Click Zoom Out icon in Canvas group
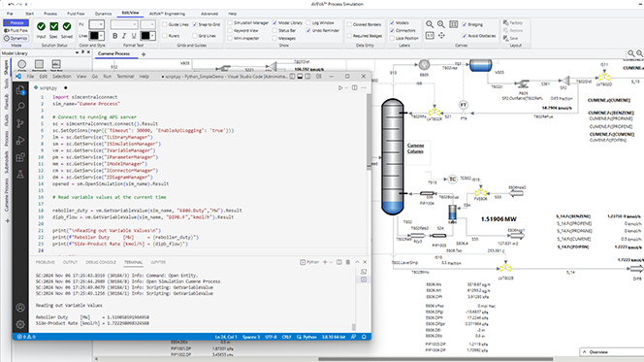 [x=441, y=24]
